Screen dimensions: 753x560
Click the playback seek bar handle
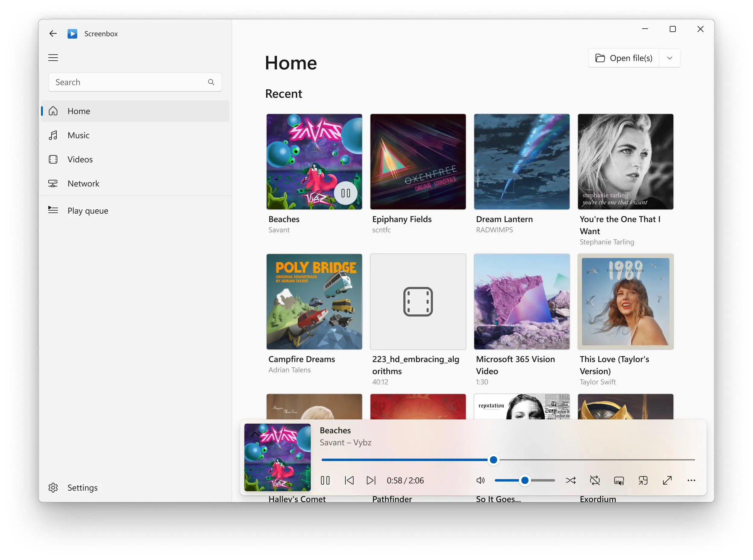coord(494,460)
